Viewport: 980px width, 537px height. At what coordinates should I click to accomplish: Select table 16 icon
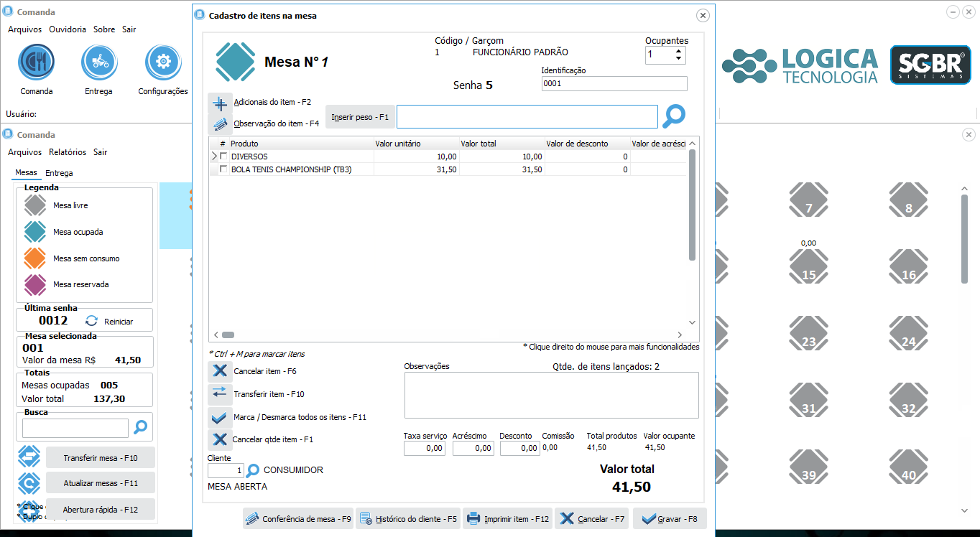(909, 266)
